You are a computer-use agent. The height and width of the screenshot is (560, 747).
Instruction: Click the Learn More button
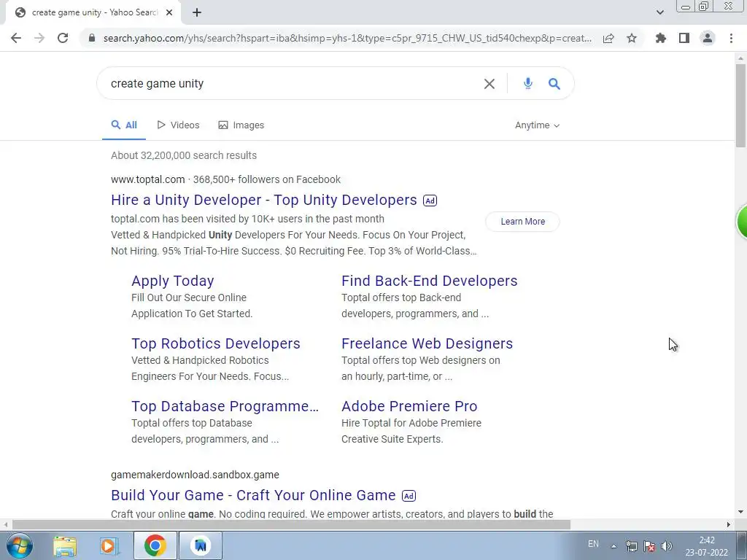pyautogui.click(x=522, y=222)
